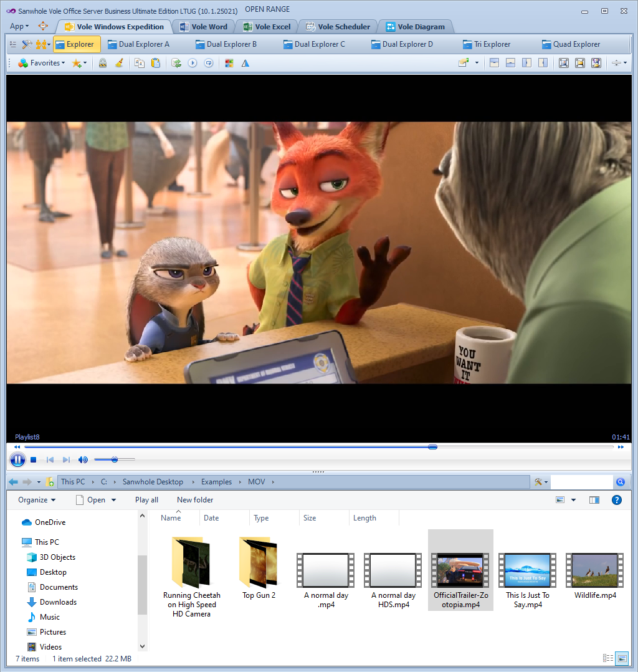Click the clipboard paste icon
This screenshot has height=672, width=638.
[x=156, y=63]
